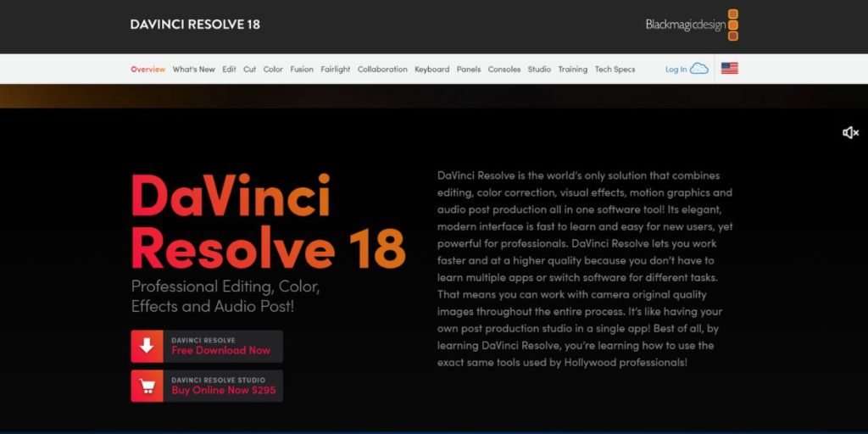Click the shopping cart icon

click(x=147, y=386)
